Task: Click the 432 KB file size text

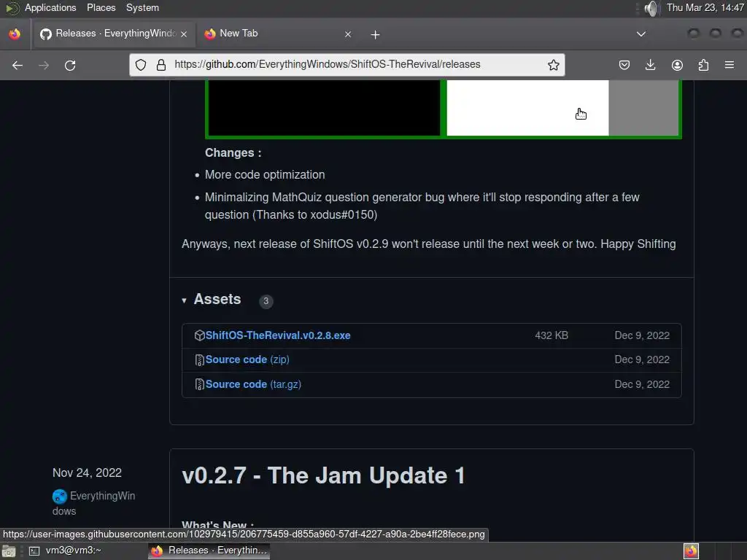Action: click(x=551, y=335)
